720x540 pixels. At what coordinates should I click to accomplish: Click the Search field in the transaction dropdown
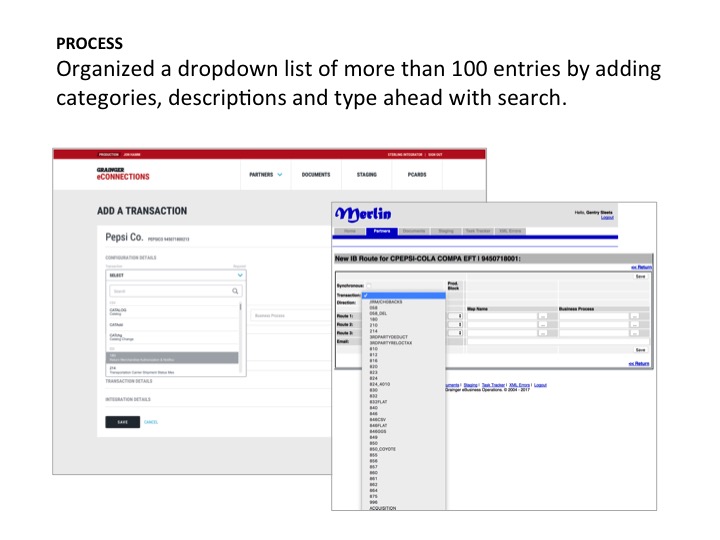[176, 291]
